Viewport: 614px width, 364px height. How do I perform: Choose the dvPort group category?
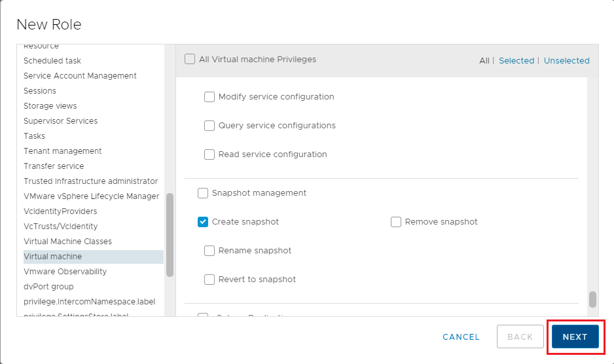[48, 287]
